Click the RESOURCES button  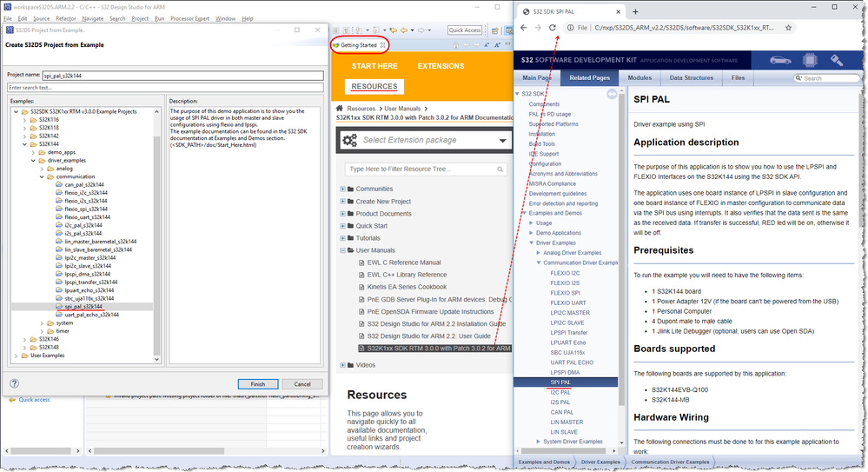(374, 86)
